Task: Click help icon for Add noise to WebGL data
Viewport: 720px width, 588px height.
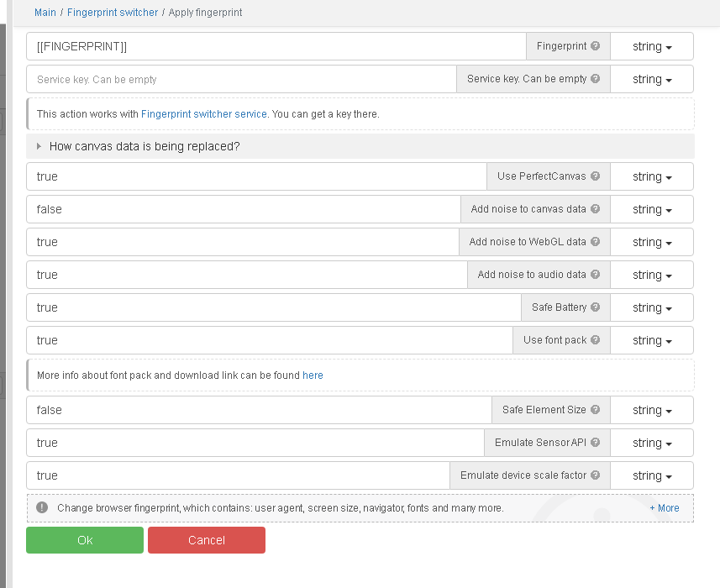Action: coord(596,242)
